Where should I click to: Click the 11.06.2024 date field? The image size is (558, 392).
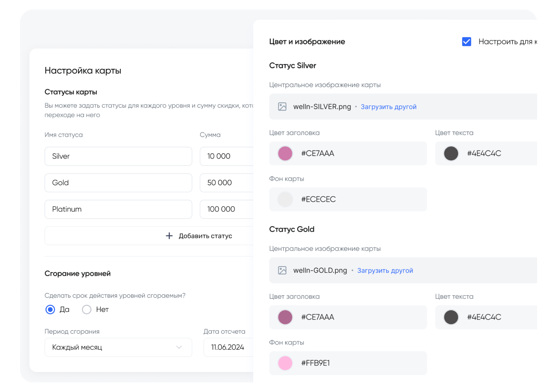click(x=228, y=348)
